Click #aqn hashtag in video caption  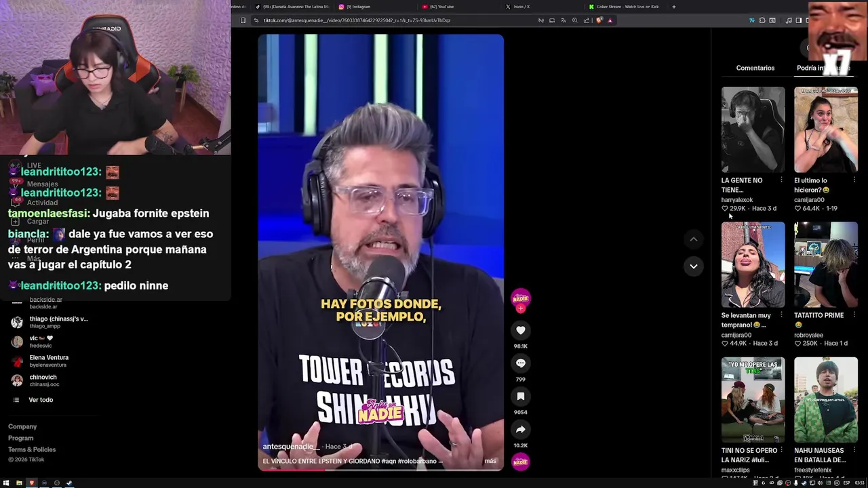click(x=389, y=461)
